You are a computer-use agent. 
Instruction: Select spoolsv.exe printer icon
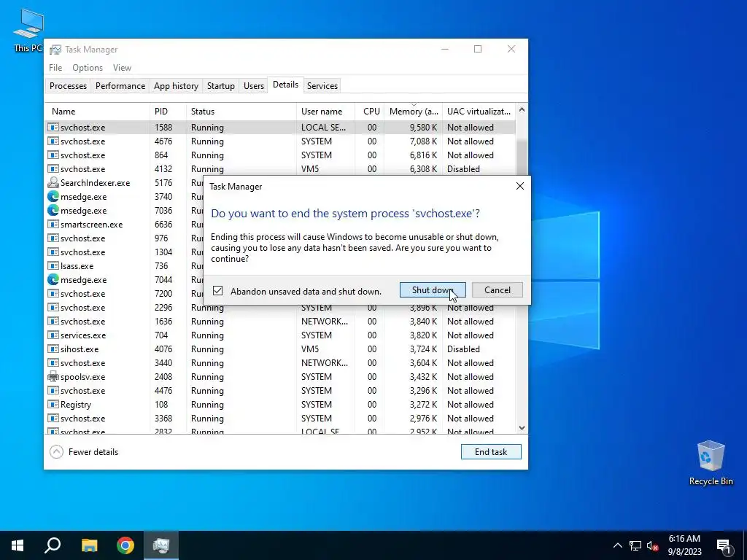pos(53,377)
